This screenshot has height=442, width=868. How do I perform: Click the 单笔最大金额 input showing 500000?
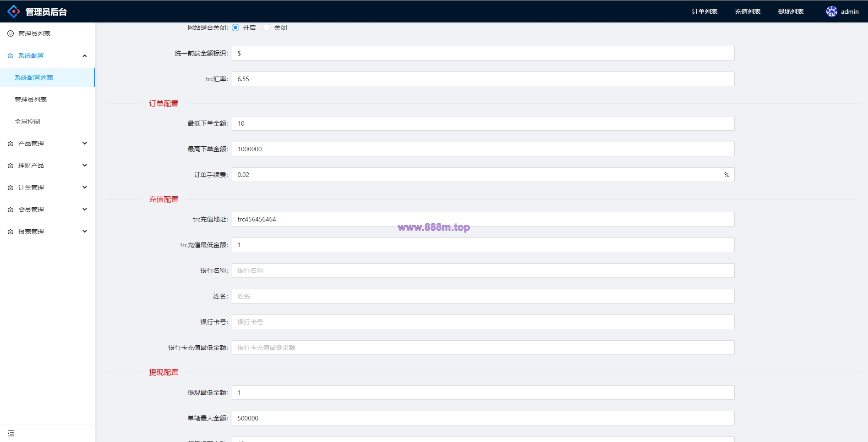(x=483, y=418)
